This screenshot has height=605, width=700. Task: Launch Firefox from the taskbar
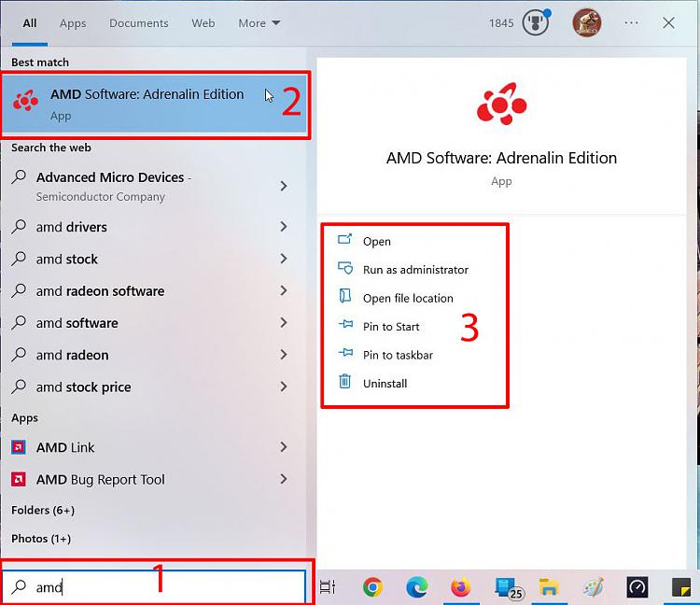[461, 587]
